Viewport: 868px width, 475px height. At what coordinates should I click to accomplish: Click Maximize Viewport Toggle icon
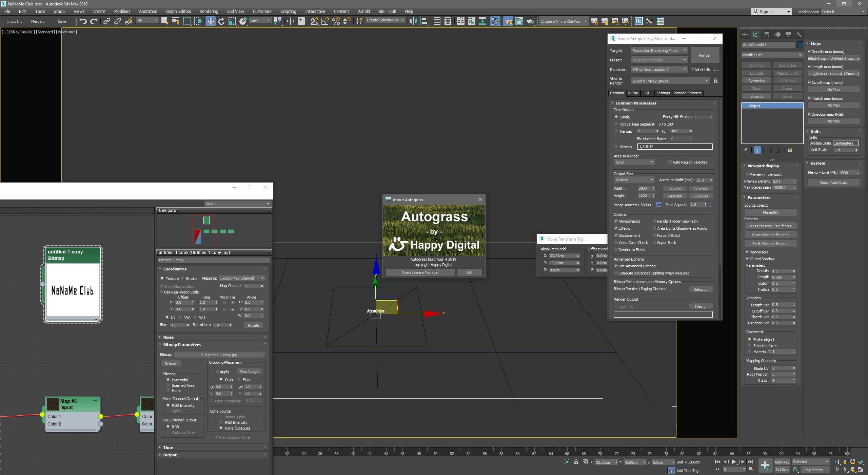coord(861,470)
